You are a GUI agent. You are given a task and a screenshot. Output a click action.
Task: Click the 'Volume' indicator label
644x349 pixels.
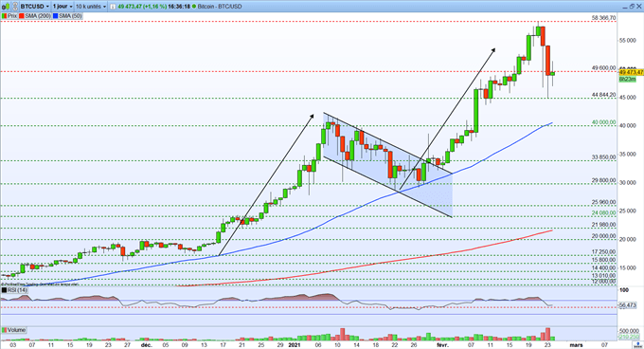coord(16,330)
